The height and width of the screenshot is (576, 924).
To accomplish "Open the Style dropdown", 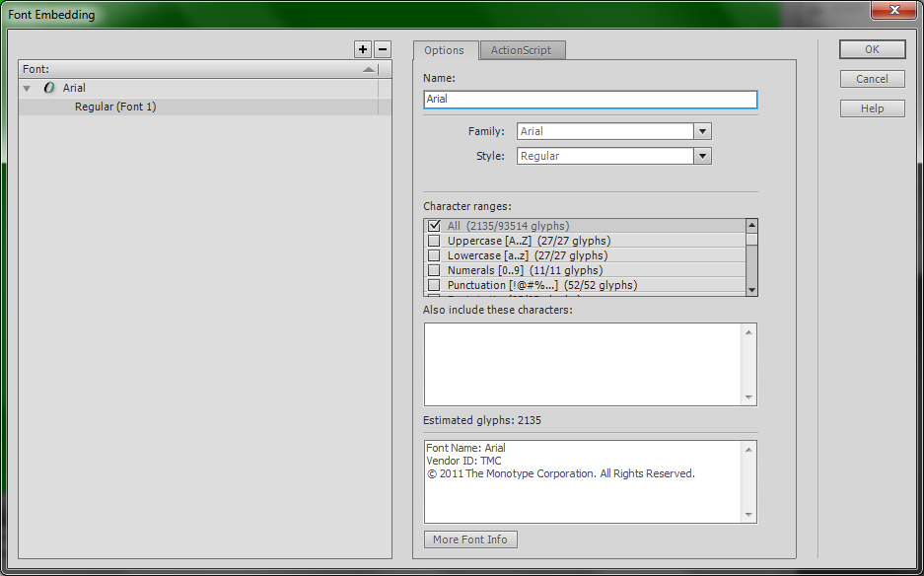I will (702, 156).
